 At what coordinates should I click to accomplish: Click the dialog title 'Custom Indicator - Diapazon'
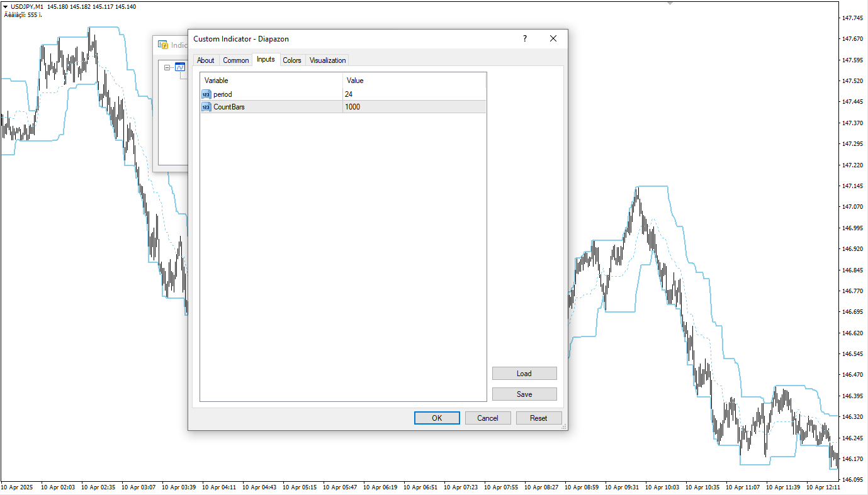[241, 39]
